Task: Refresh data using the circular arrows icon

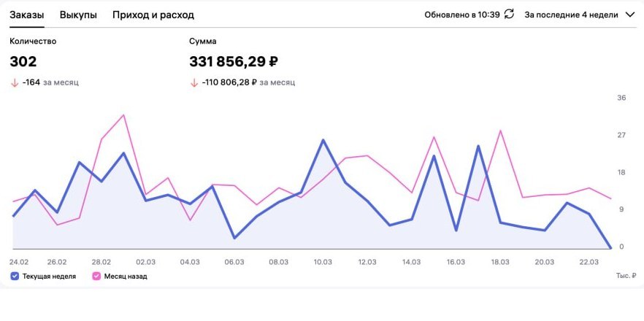Action: (x=509, y=15)
